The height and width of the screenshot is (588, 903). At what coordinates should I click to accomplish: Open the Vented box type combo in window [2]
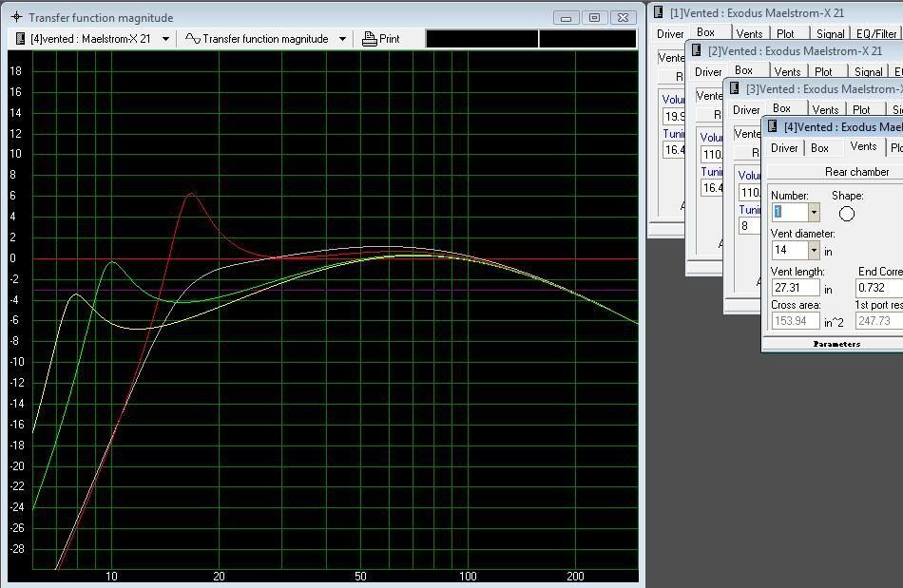pos(709,96)
